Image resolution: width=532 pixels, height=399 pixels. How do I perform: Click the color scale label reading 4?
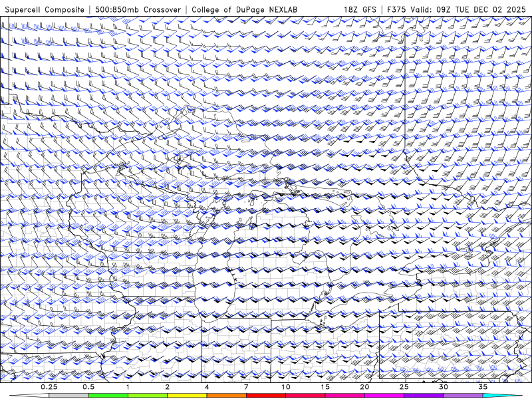pyautogui.click(x=207, y=387)
